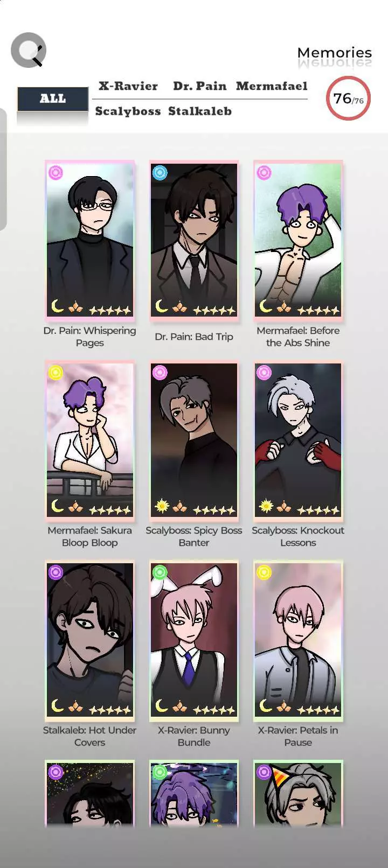Tap the sun icon on Knockout Lessons card
The width and height of the screenshot is (388, 868).
(266, 506)
